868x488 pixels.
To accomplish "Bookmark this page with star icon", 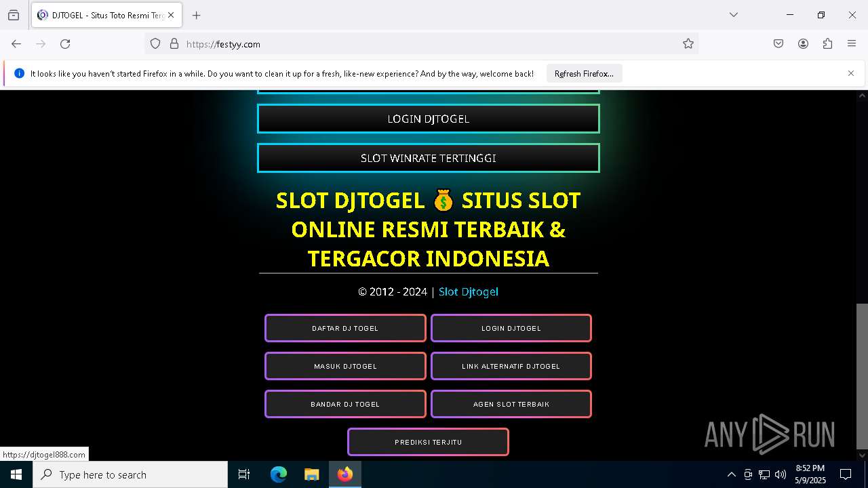I will point(688,43).
